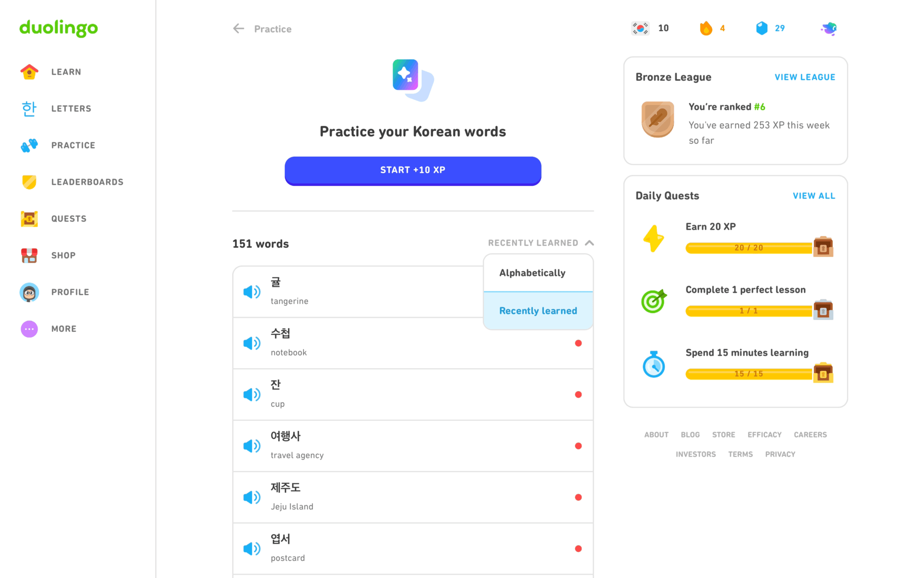Play audio for postcard word
Image resolution: width=924 pixels, height=578 pixels.
[252, 549]
